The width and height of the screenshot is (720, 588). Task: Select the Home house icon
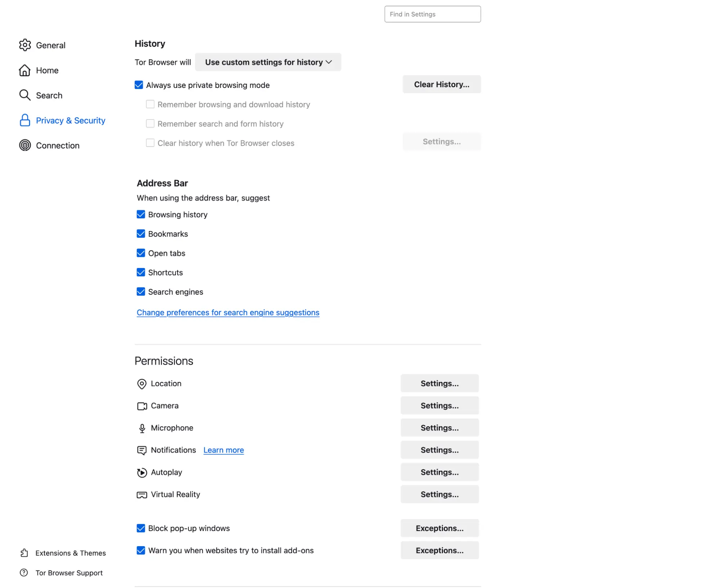coord(25,70)
